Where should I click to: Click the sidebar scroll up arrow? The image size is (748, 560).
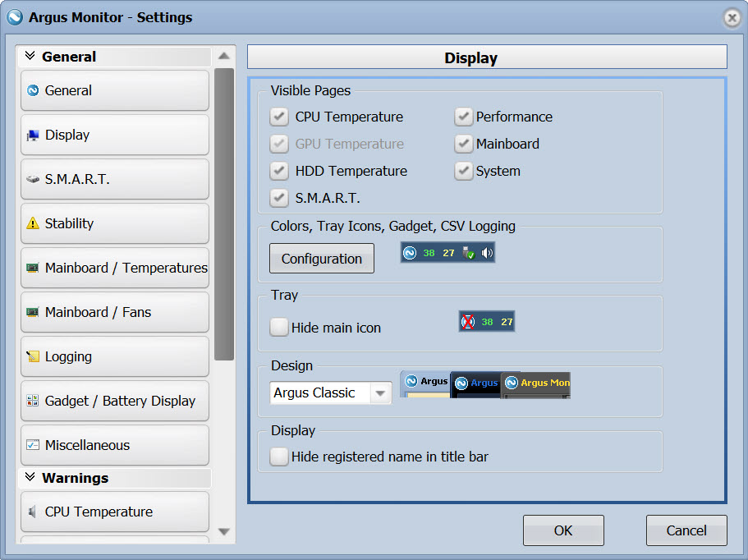(x=223, y=57)
